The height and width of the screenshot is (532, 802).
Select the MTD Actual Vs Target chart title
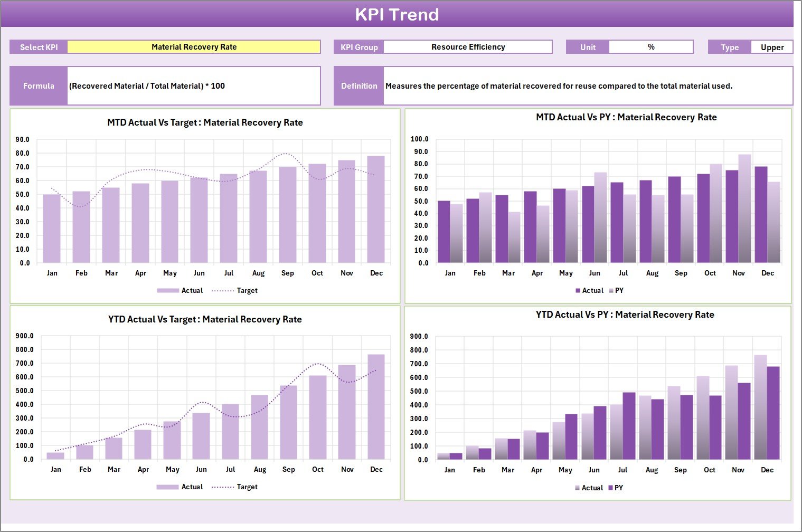tap(205, 122)
